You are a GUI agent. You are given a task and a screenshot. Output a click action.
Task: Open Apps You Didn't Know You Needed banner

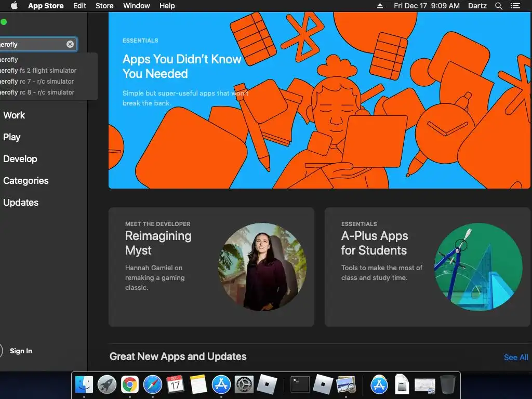[x=320, y=100]
